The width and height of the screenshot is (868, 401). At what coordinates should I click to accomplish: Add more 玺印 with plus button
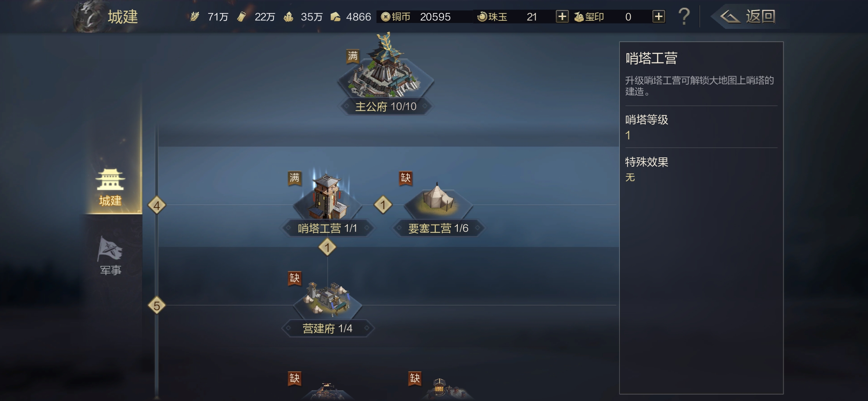[x=658, y=17]
